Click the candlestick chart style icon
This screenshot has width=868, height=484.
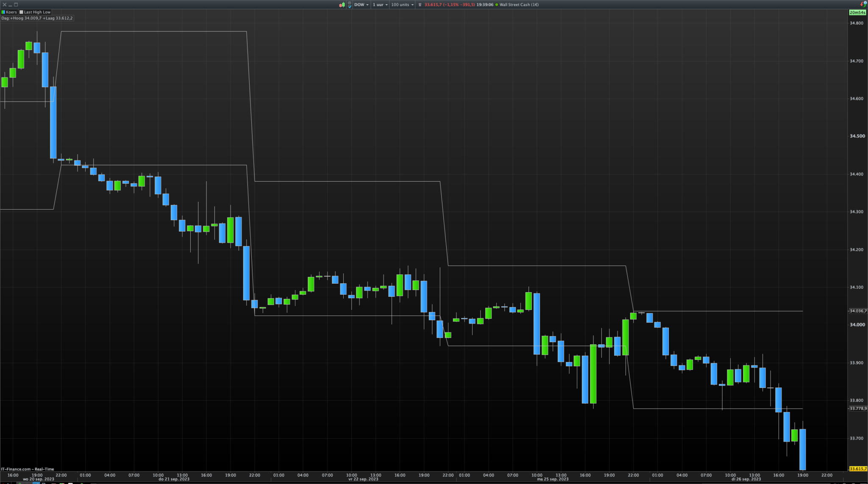point(342,5)
